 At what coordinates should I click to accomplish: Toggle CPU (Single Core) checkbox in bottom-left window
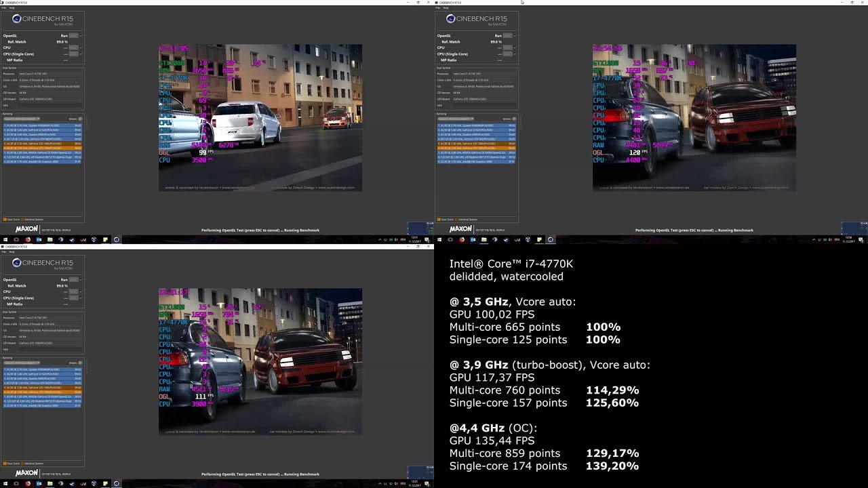[81, 298]
